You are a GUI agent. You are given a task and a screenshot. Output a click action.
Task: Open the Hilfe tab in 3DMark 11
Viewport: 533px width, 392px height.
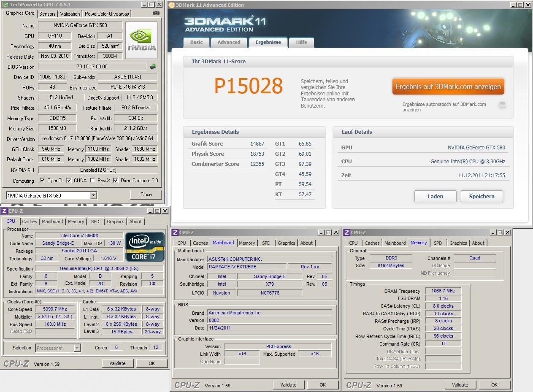click(x=301, y=42)
